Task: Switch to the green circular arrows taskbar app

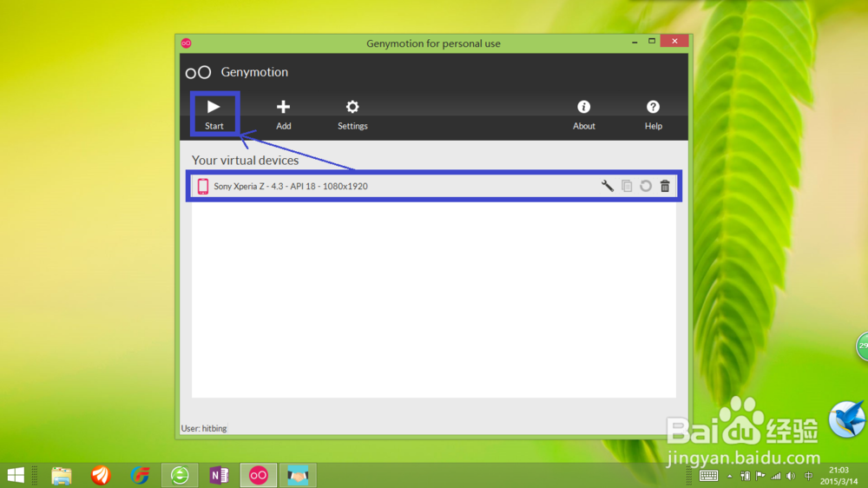Action: [x=180, y=475]
